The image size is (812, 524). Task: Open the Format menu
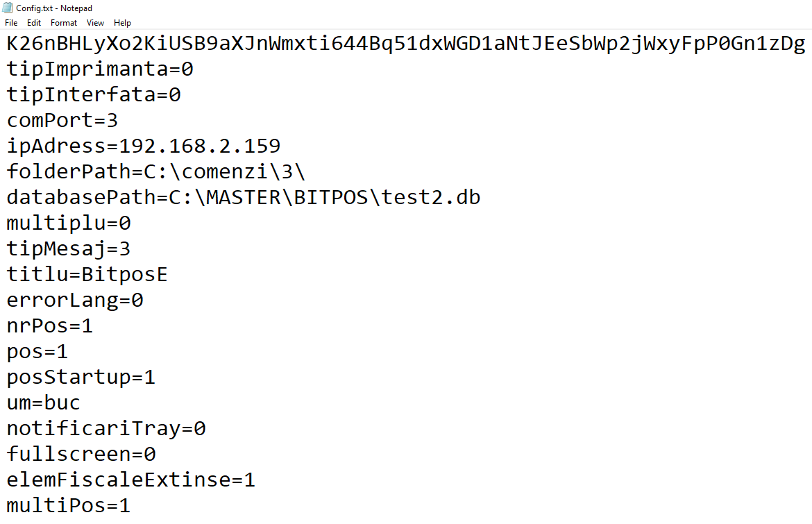64,23
